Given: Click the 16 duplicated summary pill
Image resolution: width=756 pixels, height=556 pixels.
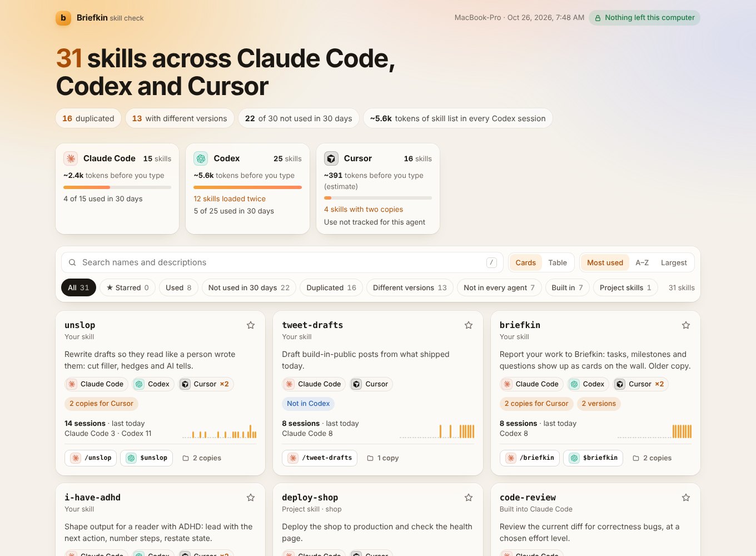Looking at the screenshot, I should point(88,118).
